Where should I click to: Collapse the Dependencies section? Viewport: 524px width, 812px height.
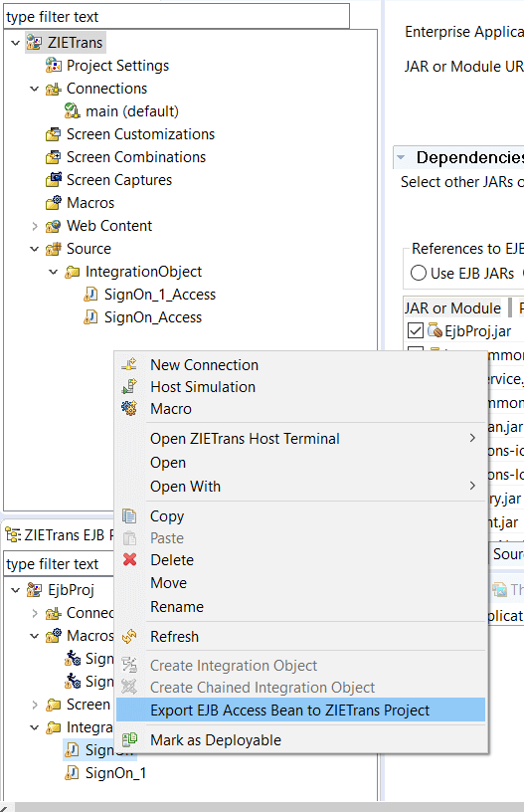tap(401, 157)
